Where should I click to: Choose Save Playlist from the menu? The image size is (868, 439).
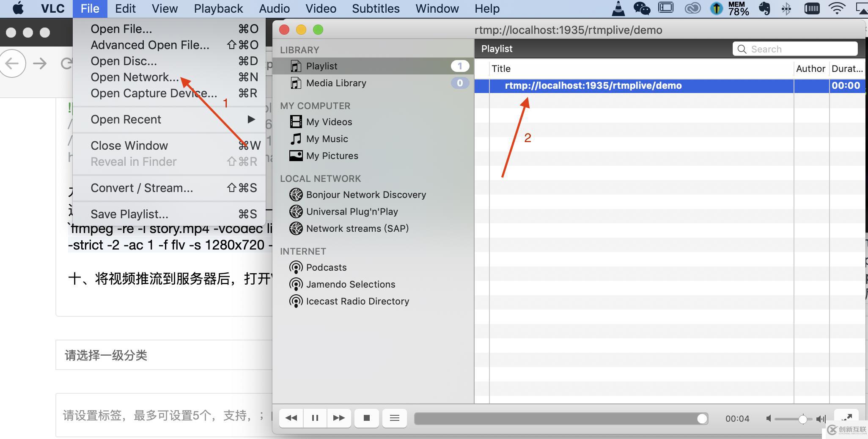pos(129,214)
